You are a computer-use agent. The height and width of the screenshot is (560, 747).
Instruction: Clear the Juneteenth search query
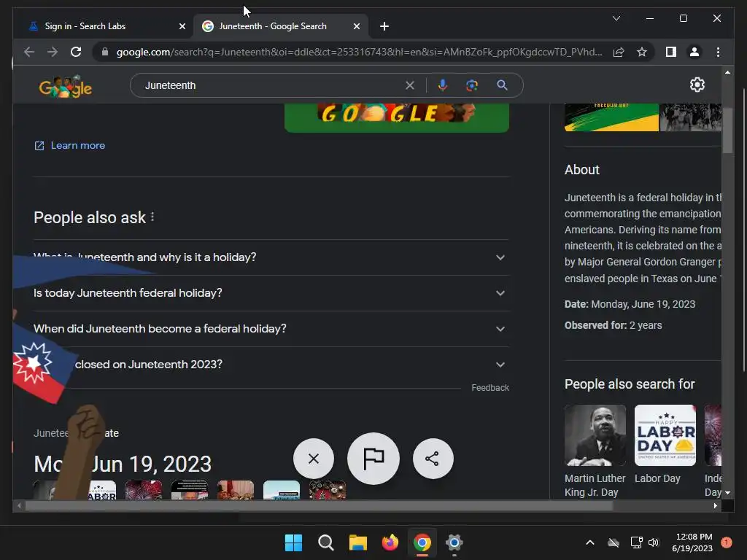point(410,85)
